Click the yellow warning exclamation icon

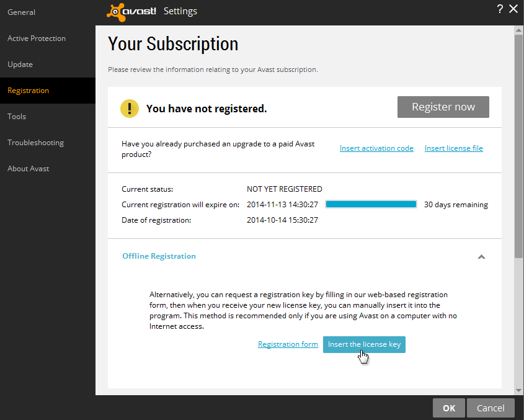tap(130, 109)
